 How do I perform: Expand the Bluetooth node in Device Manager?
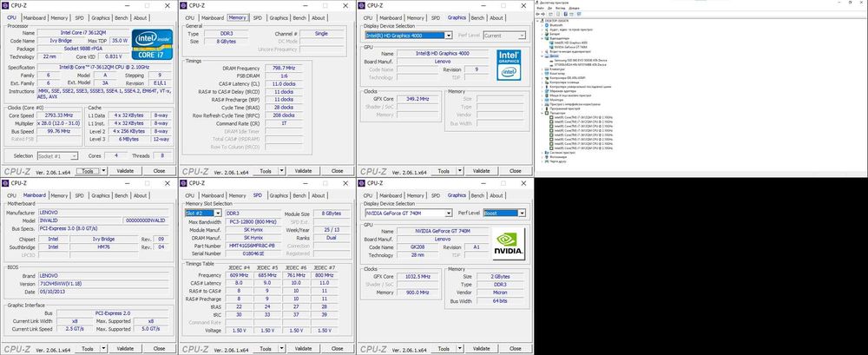pyautogui.click(x=542, y=25)
